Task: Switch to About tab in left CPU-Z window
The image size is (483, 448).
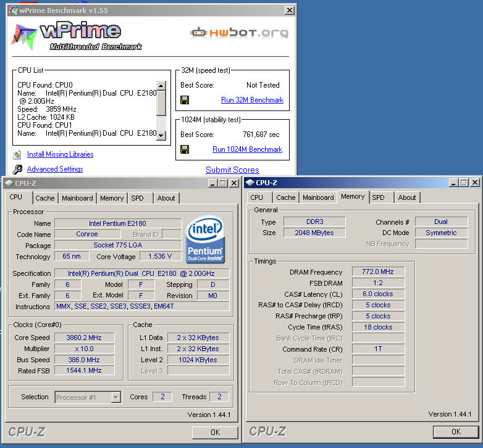Action: click(166, 198)
